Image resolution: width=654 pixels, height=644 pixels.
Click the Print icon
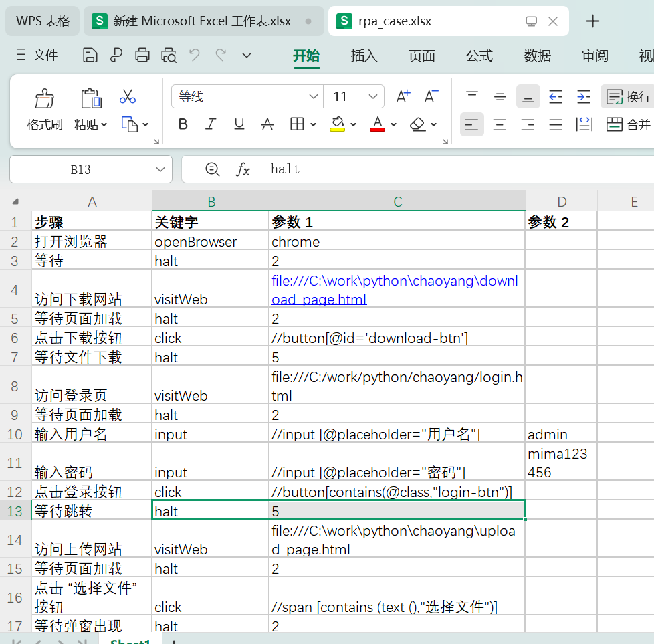[x=142, y=55]
